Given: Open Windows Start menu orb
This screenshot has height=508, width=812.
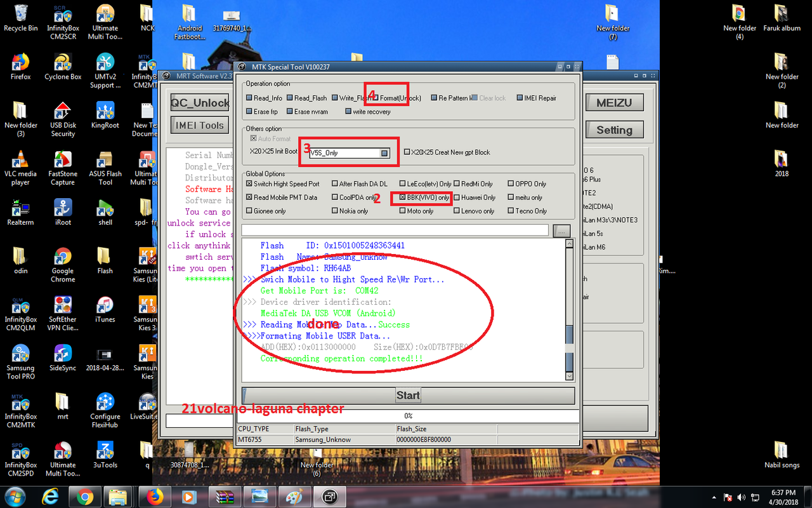Looking at the screenshot, I should tap(14, 497).
